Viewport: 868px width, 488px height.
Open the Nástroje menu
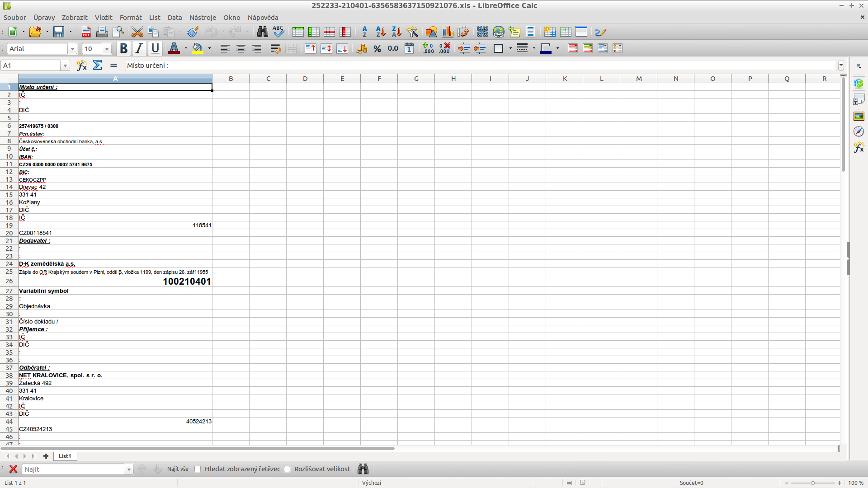coord(203,18)
